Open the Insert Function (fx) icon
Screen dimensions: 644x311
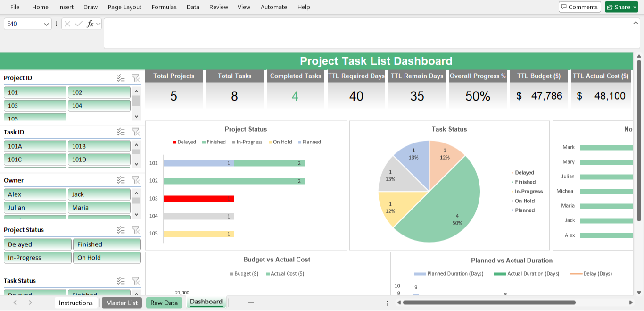90,24
